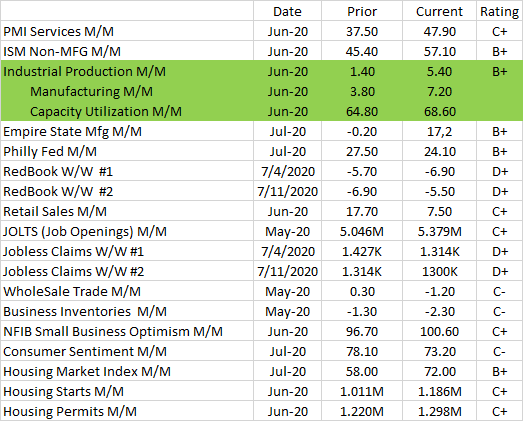This screenshot has width=523, height=421.
Task: Click the Empire State Mfg current value 17,2
Action: 440,131
